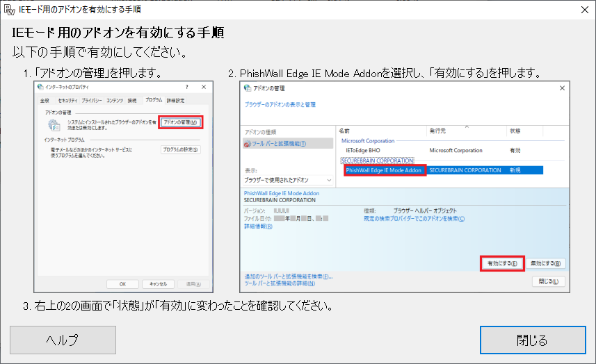The width and height of the screenshot is (596, 364).
Task: Click the step 2 アドオンの管理 illustration
Action: pyautogui.click(x=405, y=186)
